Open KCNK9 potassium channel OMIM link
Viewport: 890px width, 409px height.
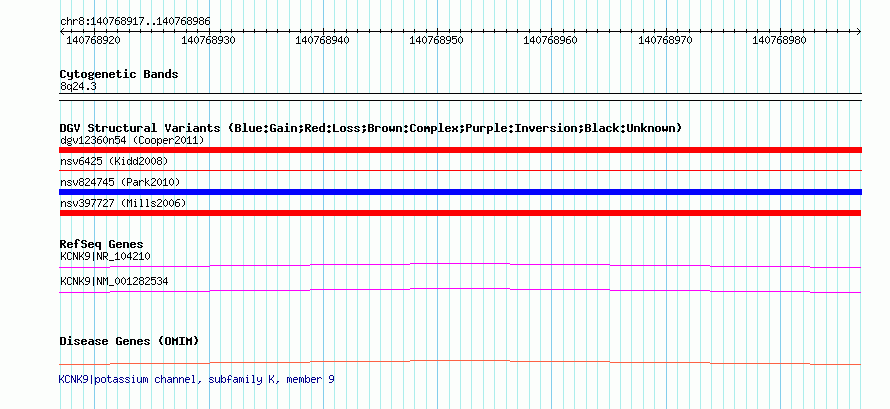pos(196,380)
